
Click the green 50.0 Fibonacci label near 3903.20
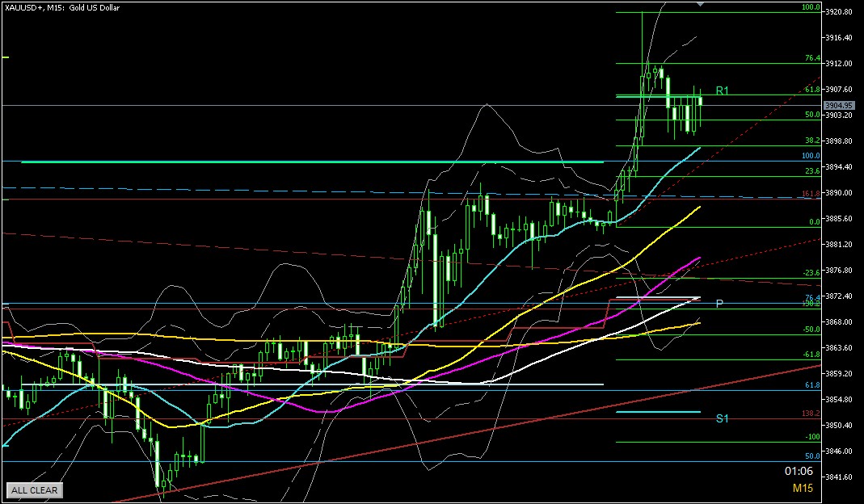click(812, 115)
